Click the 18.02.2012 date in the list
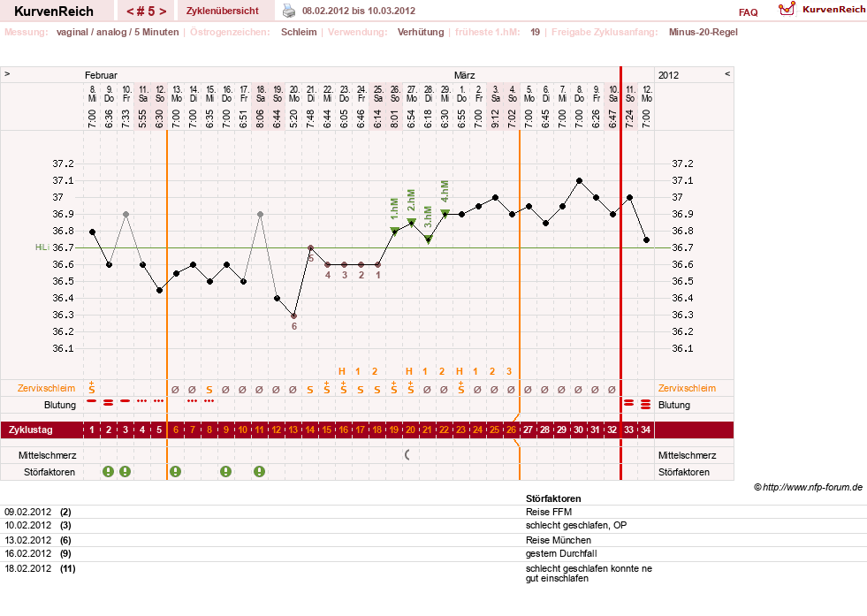 [27, 568]
